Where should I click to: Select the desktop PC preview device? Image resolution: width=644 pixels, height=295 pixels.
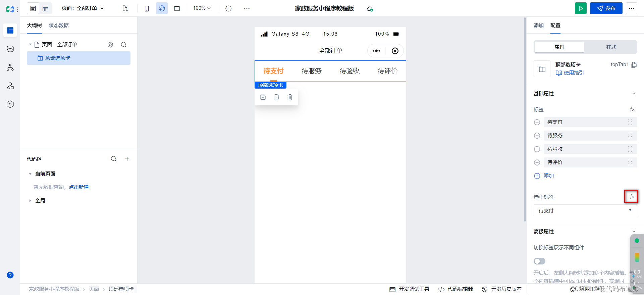pos(177,8)
